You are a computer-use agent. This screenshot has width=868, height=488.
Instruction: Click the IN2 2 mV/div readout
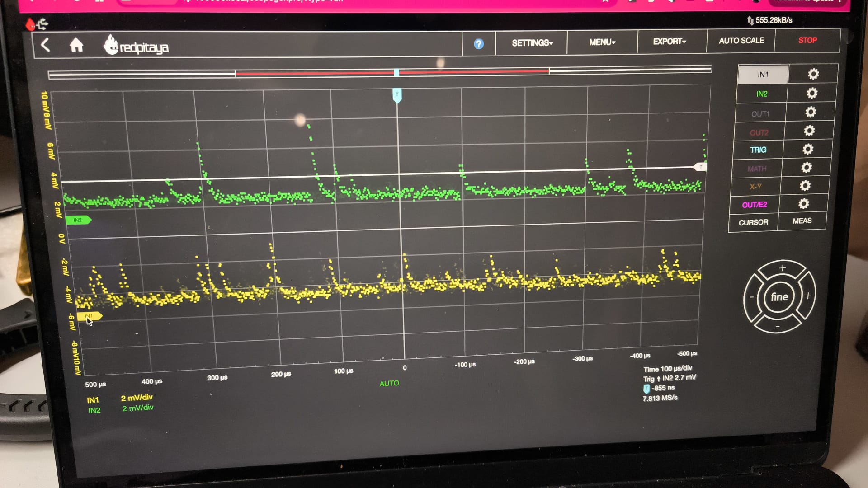point(137,408)
